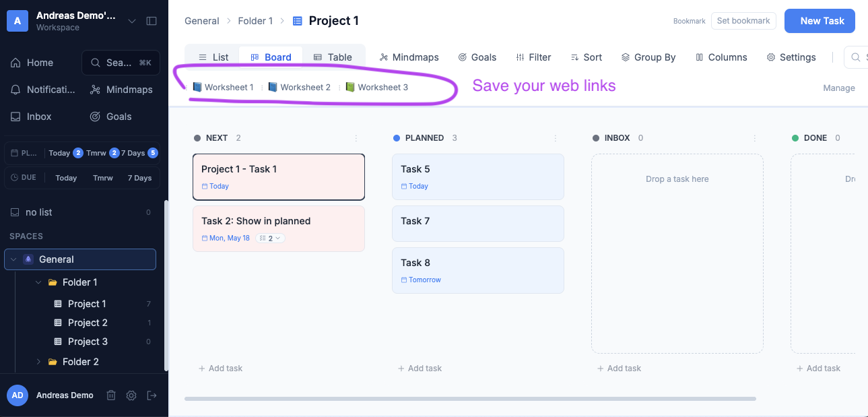Click the workspace avatar letter A
This screenshot has height=417, width=868.
[x=18, y=21]
